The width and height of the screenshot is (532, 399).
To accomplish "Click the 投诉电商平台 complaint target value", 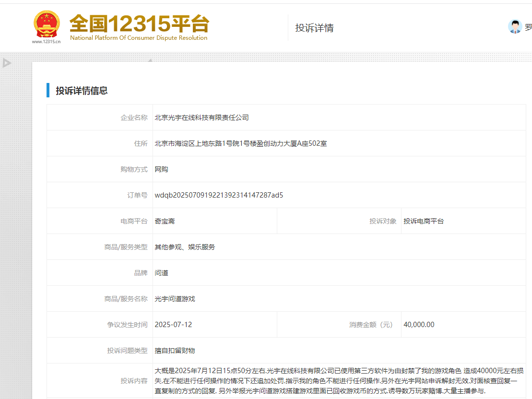I will click(424, 221).
